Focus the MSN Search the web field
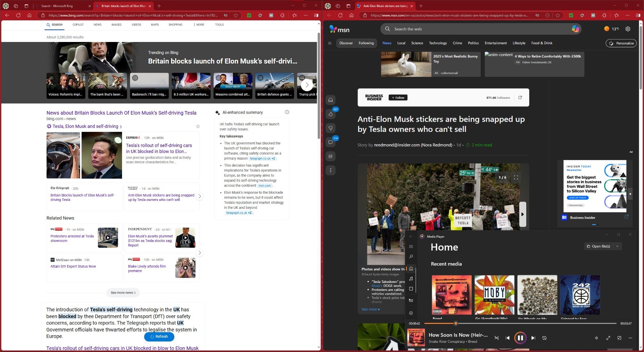 (x=481, y=29)
